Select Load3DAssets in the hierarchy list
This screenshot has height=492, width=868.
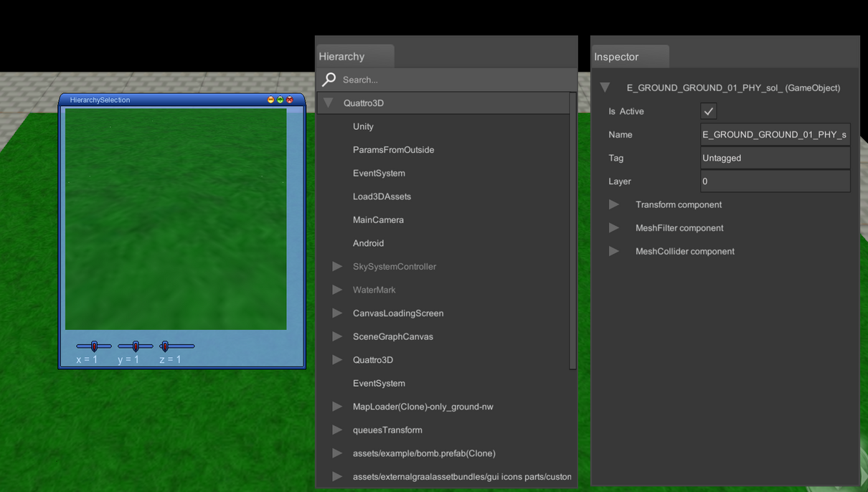click(382, 197)
